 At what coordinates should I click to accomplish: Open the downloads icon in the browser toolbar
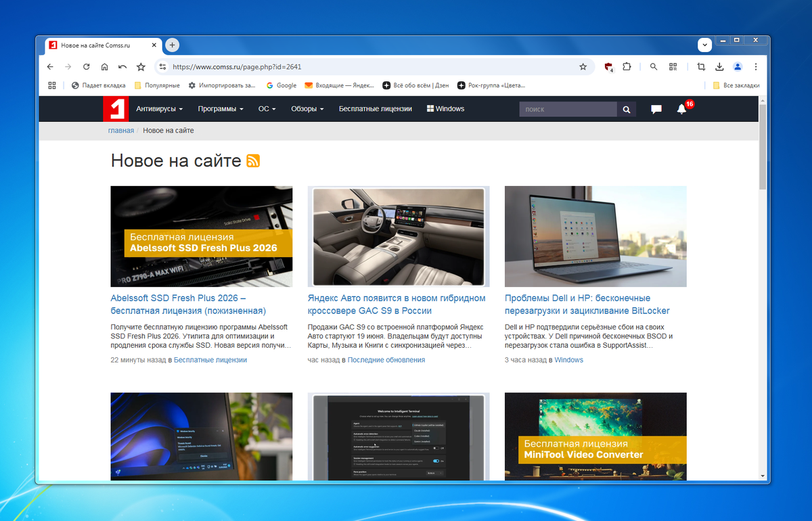719,67
